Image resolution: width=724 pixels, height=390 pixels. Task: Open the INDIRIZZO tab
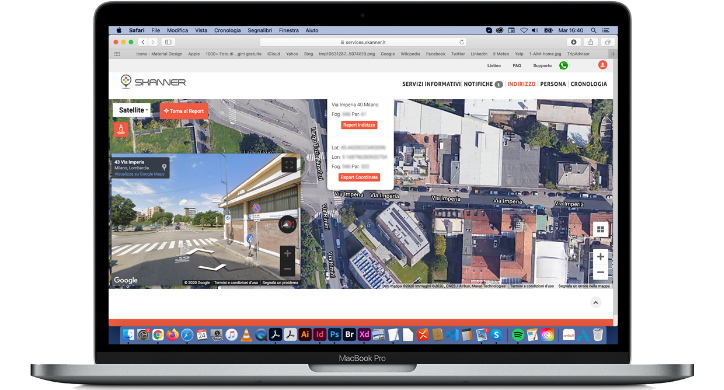point(521,84)
